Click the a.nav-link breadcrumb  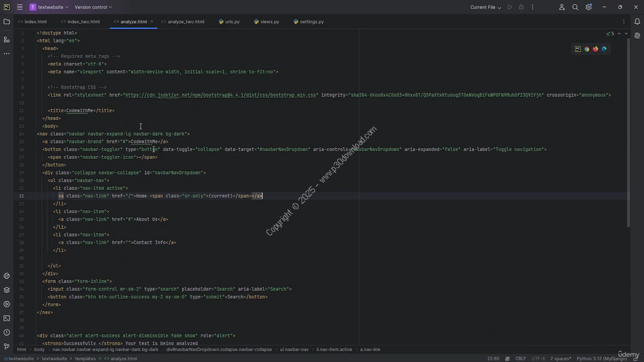370,349
